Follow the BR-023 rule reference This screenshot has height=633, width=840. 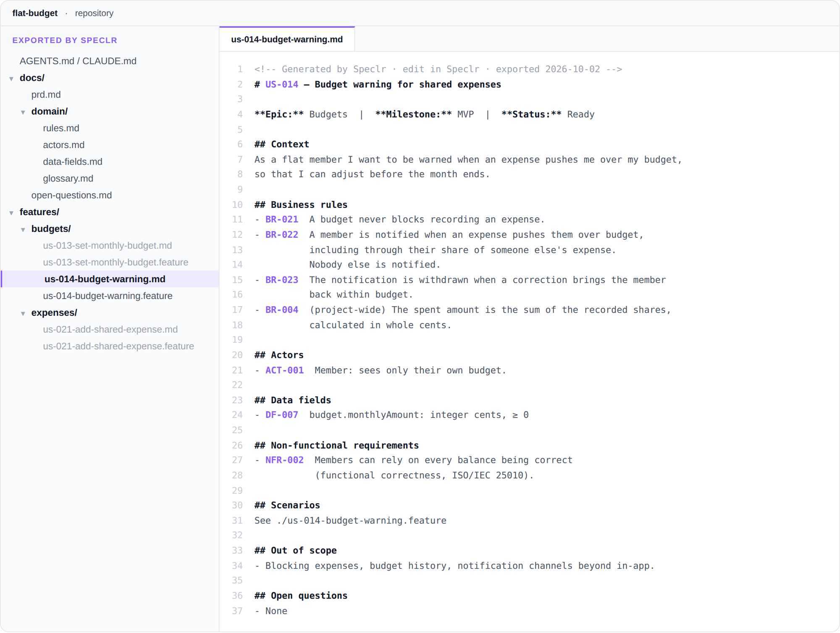click(282, 280)
